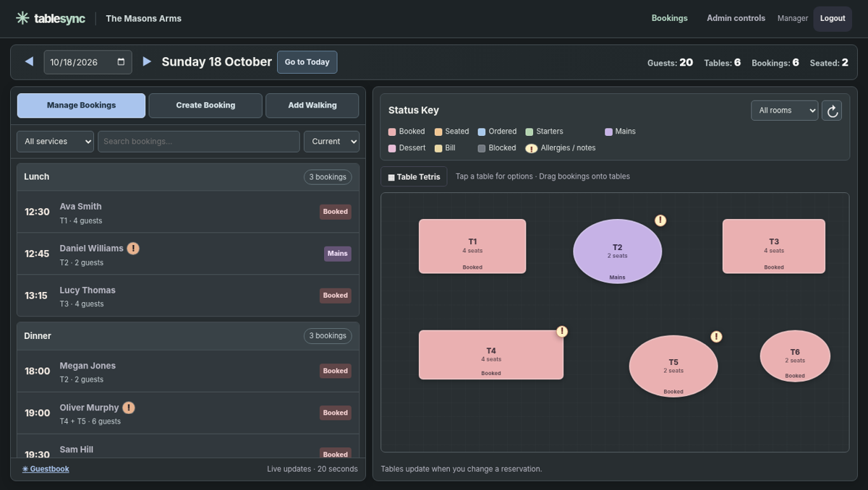Go to previous day arrow
868x490 pixels.
pyautogui.click(x=29, y=61)
